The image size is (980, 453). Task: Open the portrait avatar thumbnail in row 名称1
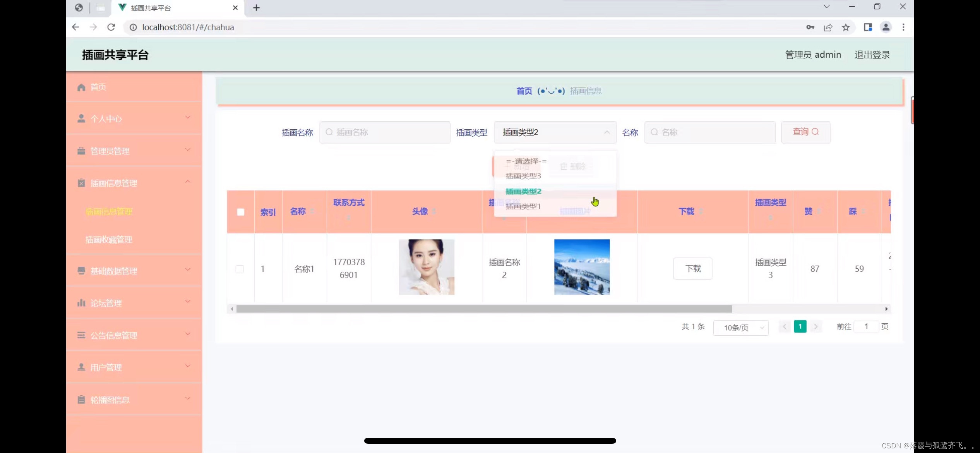(427, 267)
